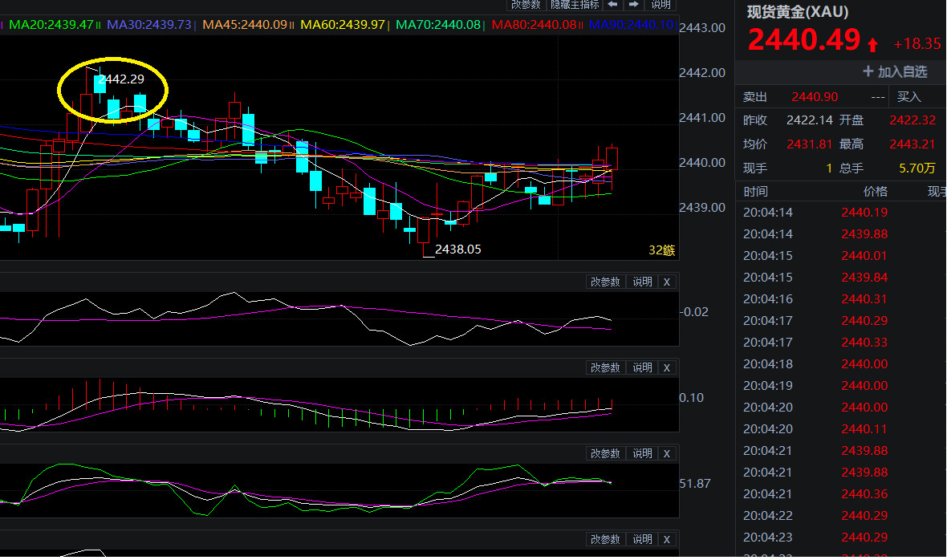Close the third indicator panel with X
This screenshot has width=947, height=560.
click(666, 453)
